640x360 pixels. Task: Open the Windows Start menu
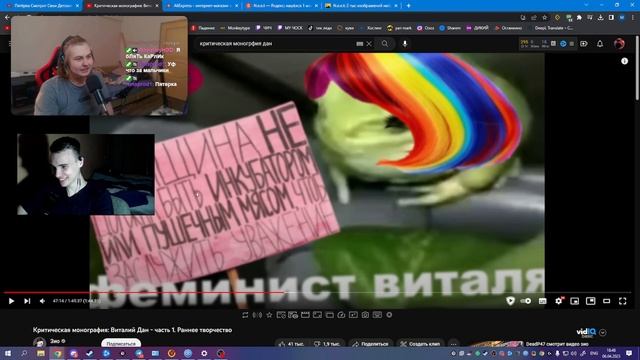pyautogui.click(x=8, y=353)
